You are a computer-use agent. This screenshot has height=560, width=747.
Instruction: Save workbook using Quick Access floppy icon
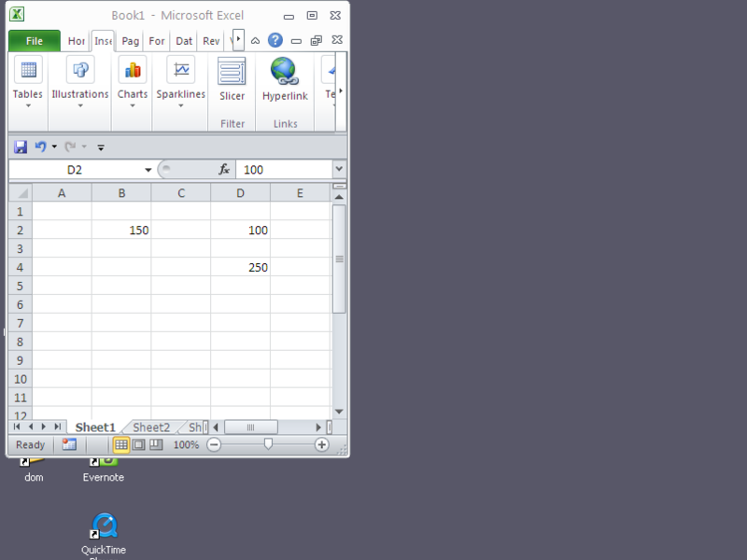(21, 147)
